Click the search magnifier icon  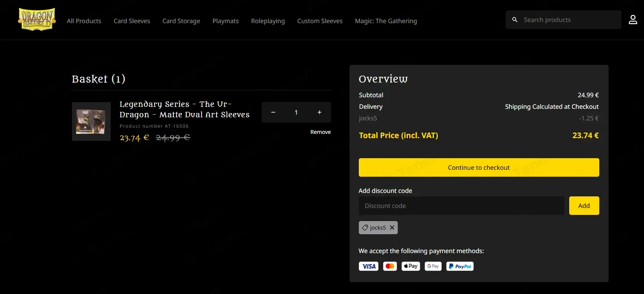(515, 20)
